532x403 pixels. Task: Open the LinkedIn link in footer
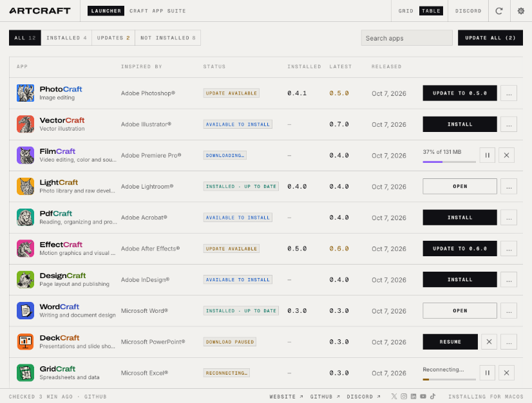(x=413, y=396)
